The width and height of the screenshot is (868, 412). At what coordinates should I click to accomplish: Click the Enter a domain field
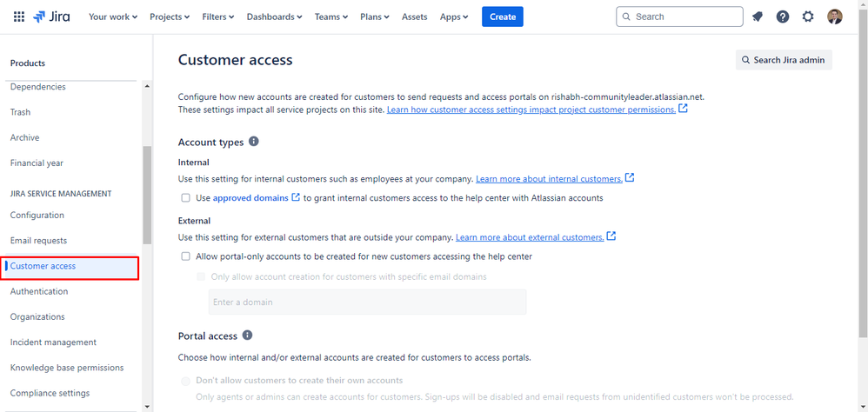[368, 302]
